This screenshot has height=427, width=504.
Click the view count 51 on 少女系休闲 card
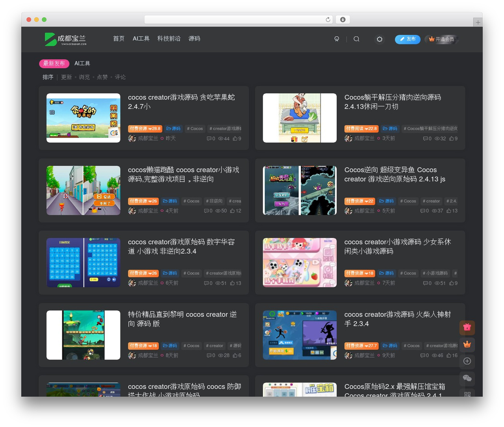coord(440,283)
